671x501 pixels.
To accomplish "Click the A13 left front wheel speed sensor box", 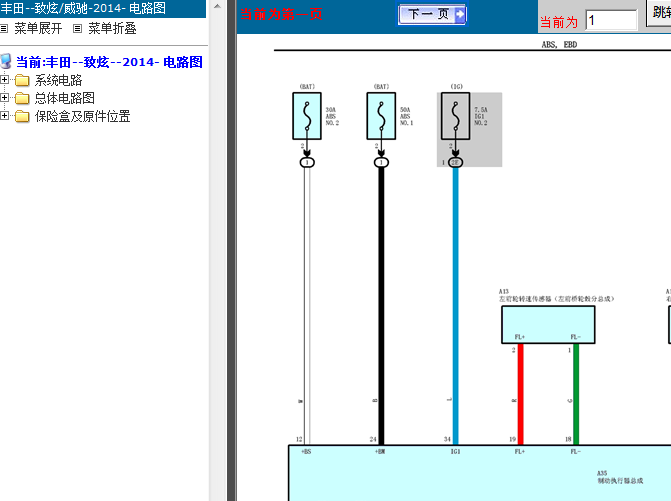I will 548,324.
